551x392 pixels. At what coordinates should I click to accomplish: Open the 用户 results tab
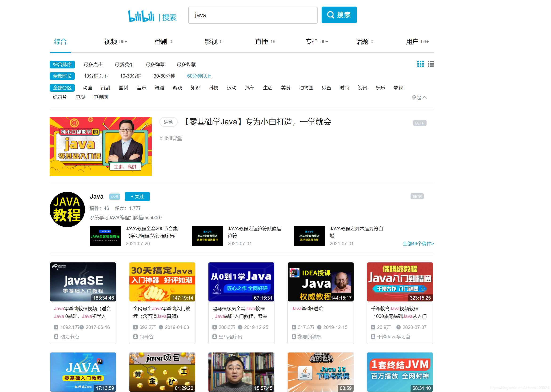pos(417,42)
